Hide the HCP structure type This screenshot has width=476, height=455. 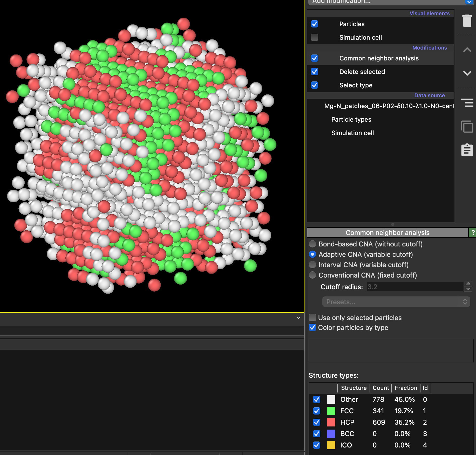pyautogui.click(x=316, y=422)
